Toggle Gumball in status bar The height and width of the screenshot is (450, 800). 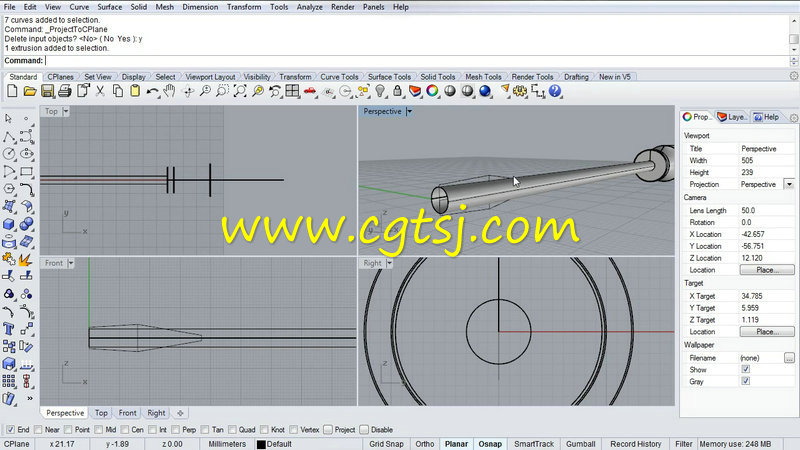tap(581, 444)
